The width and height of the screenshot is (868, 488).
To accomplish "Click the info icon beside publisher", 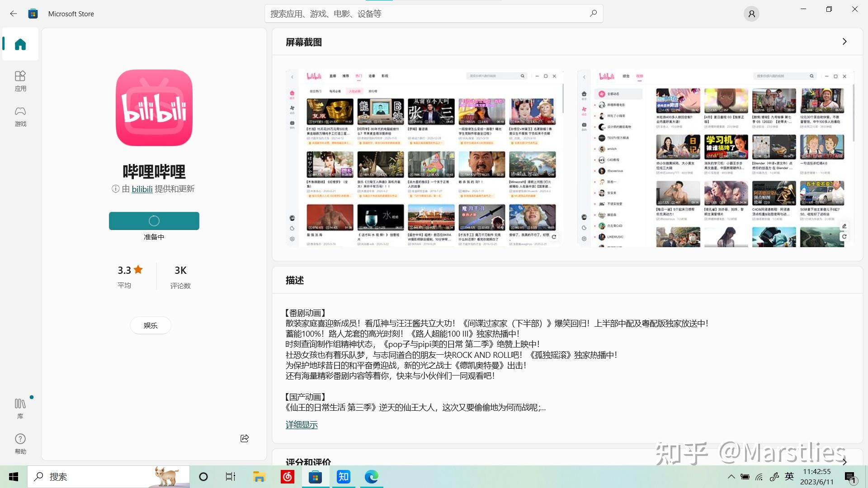I will tap(115, 189).
